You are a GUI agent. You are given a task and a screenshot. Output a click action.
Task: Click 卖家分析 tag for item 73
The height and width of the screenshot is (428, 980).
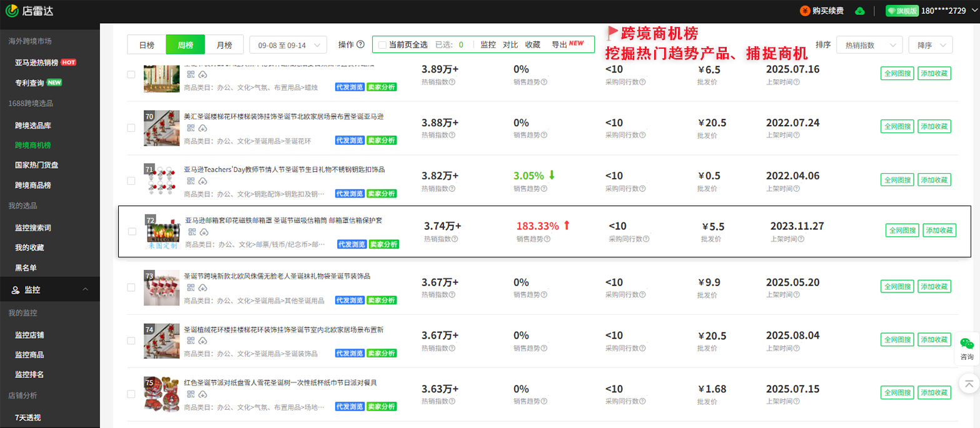tap(381, 301)
